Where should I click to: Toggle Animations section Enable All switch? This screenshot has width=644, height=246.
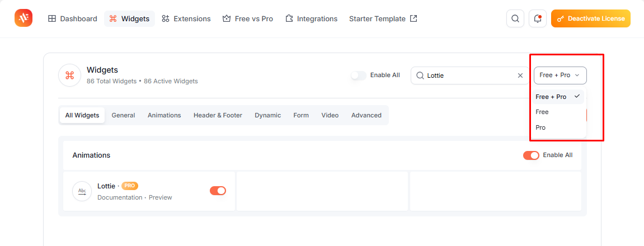click(531, 155)
